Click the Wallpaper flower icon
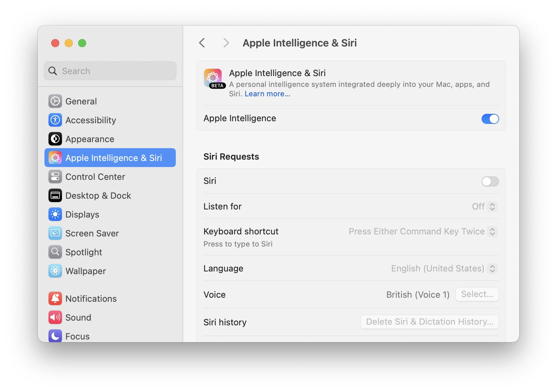 pyautogui.click(x=55, y=271)
